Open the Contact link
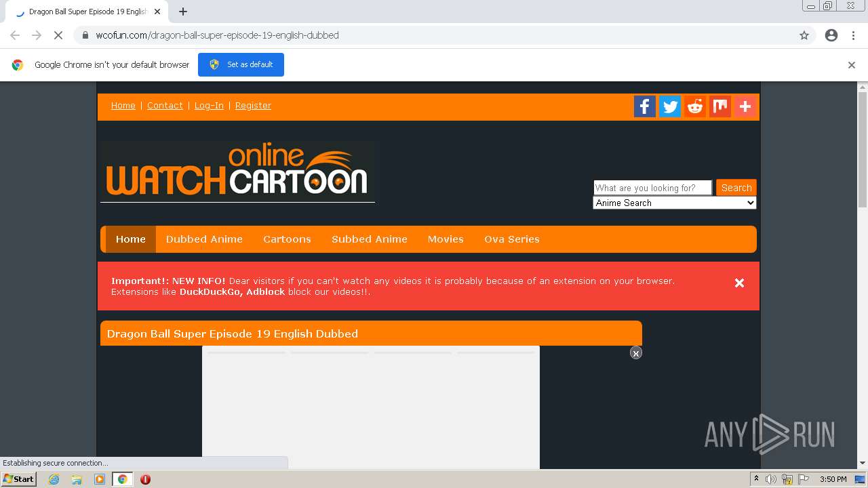868x488 pixels. pos(165,106)
